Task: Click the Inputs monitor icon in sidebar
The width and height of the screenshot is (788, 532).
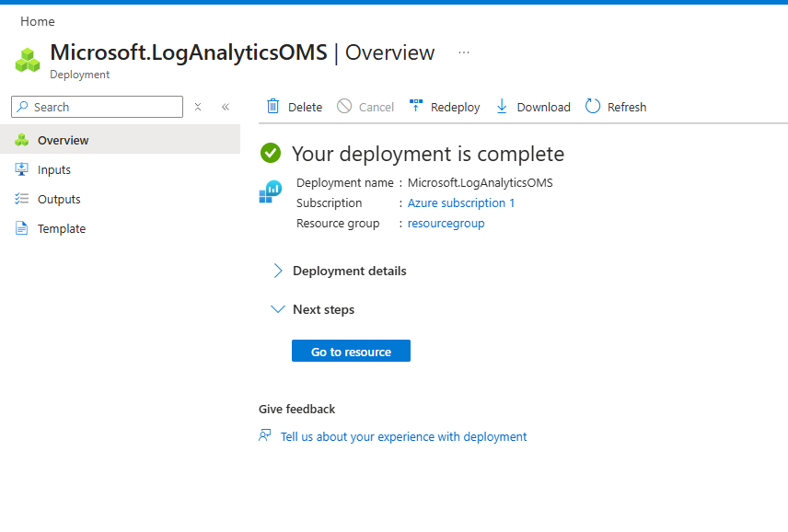Action: pos(21,169)
